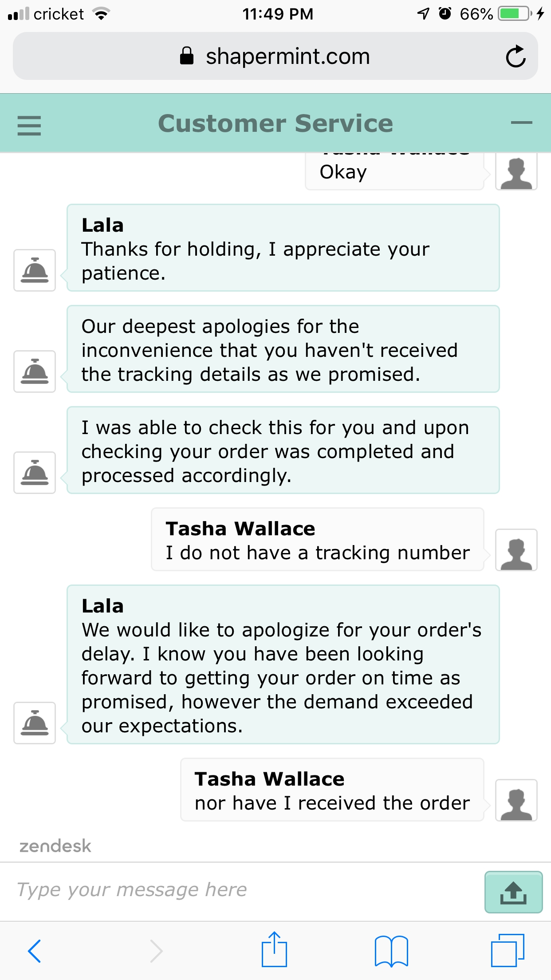Tap the Customer Service header title
This screenshot has width=551, height=980.
pos(275,123)
